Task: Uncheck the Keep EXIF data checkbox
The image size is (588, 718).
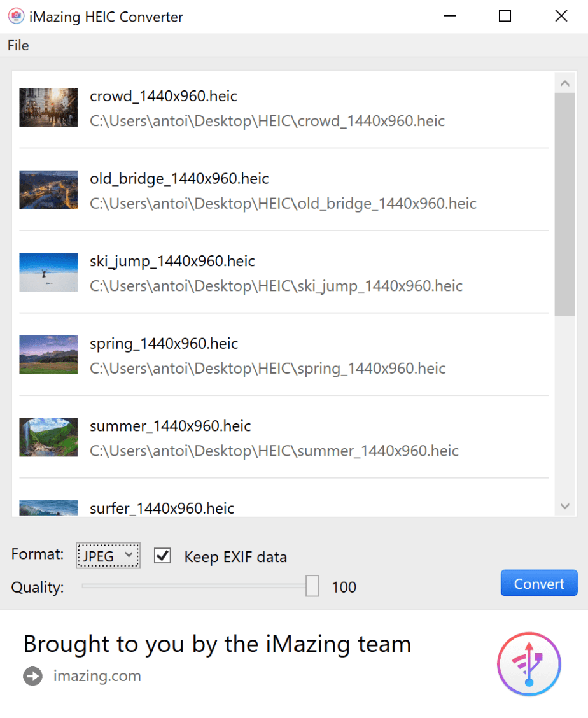Action: tap(162, 556)
